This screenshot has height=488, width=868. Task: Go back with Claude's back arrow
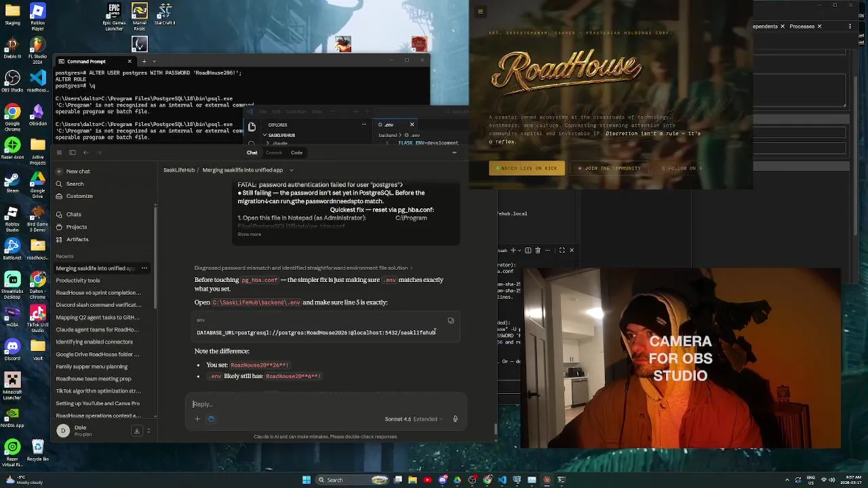86,152
